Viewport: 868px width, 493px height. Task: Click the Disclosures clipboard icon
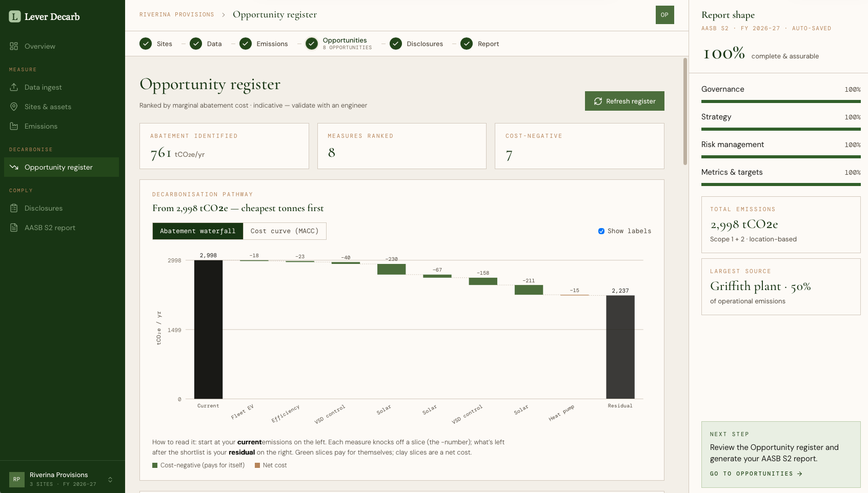click(14, 208)
